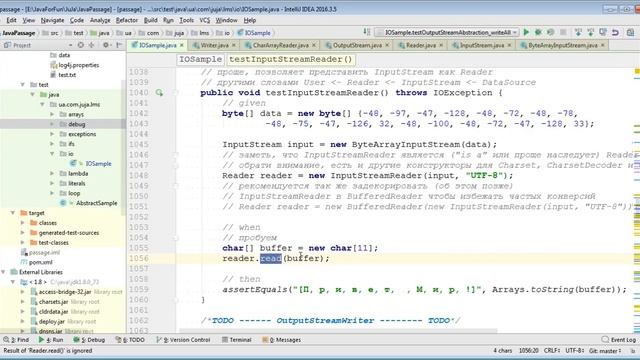Open the Debug tool window button
The height and width of the screenshot is (360, 640).
coord(89,340)
